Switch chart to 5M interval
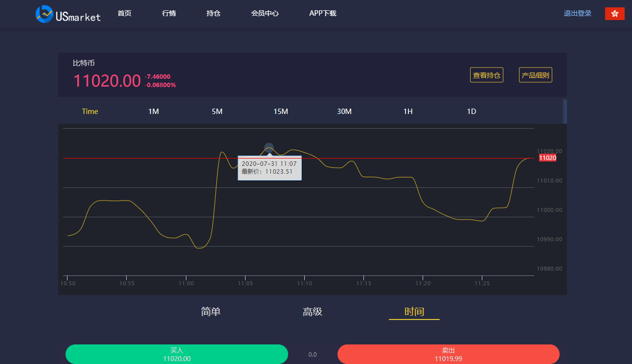The image size is (632, 364). click(217, 112)
